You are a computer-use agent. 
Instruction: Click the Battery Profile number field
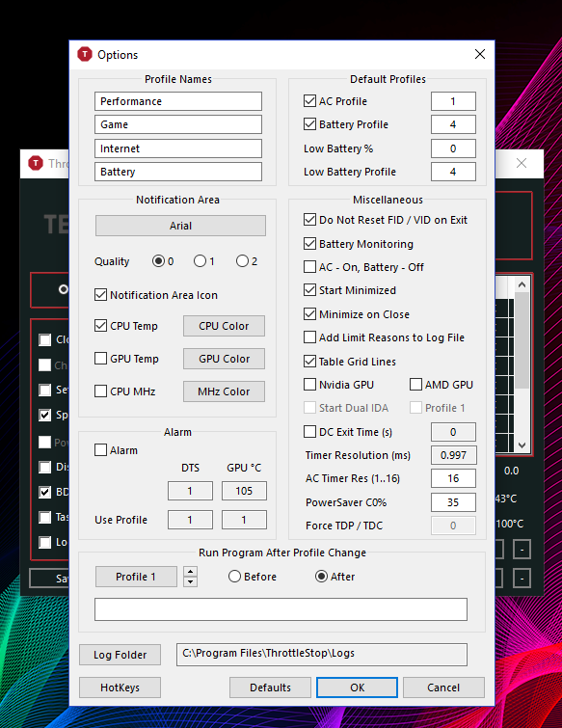453,124
